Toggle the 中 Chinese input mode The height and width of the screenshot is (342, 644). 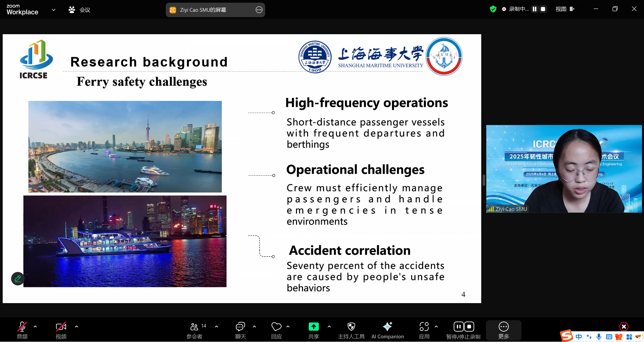(x=579, y=337)
